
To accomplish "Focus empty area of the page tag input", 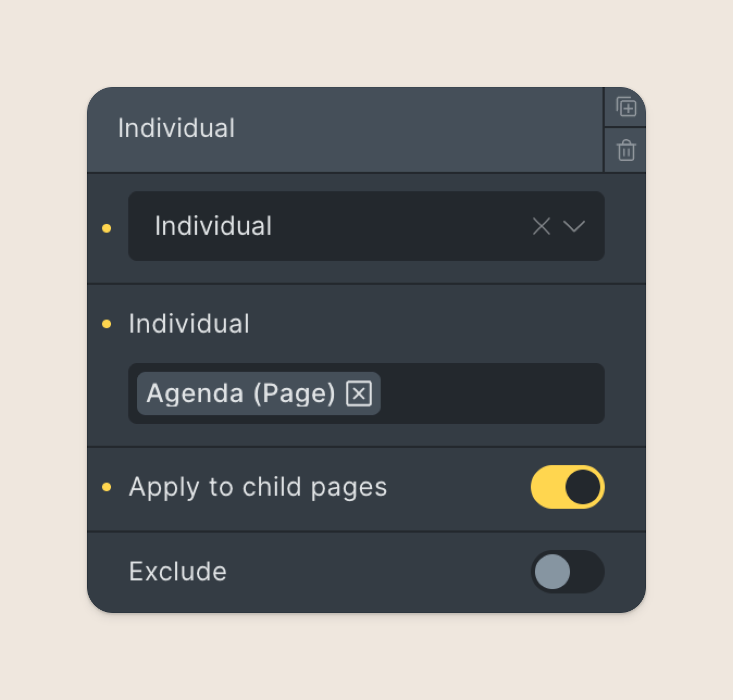I will coord(492,393).
